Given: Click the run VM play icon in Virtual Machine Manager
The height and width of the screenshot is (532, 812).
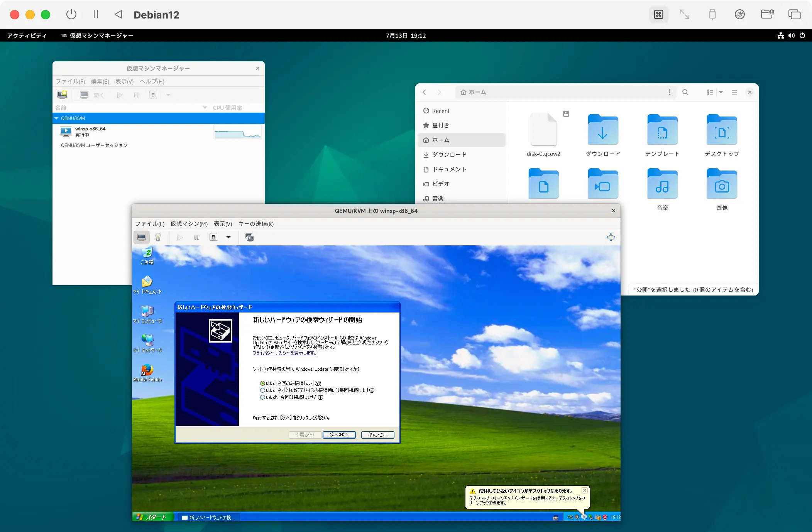Looking at the screenshot, I should (120, 95).
